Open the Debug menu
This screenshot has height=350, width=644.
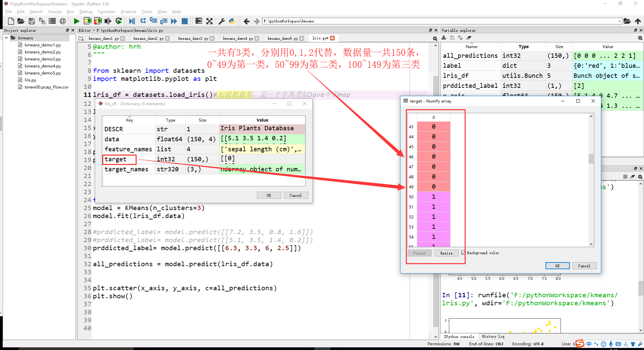point(86,11)
